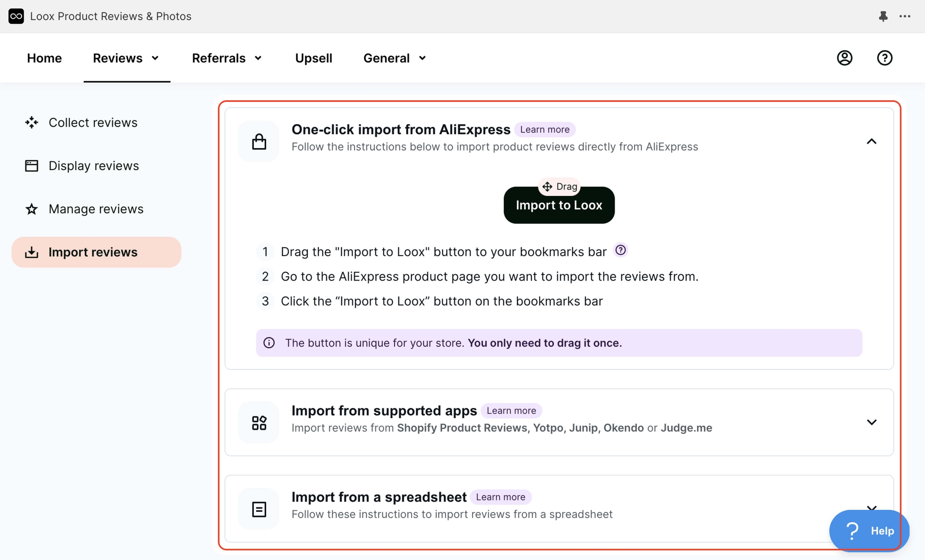Click the Loox logo icon
Viewport: 925px width, 560px height.
16,16
